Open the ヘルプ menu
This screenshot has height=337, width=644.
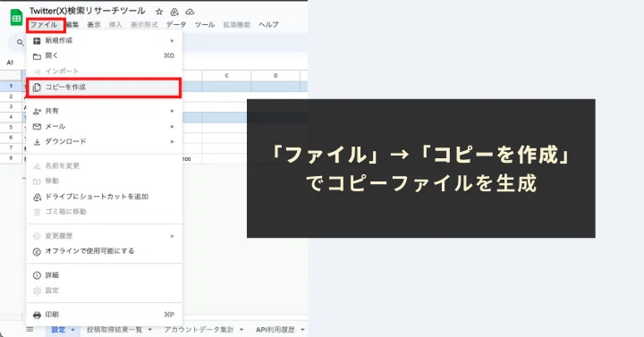(x=268, y=25)
